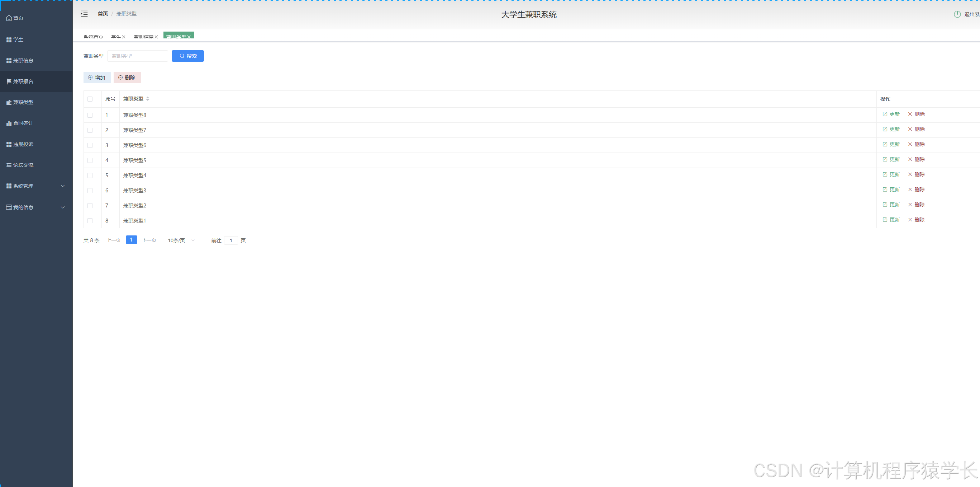Tick the checkbox for row 3
Image resolution: width=980 pixels, height=487 pixels.
90,145
